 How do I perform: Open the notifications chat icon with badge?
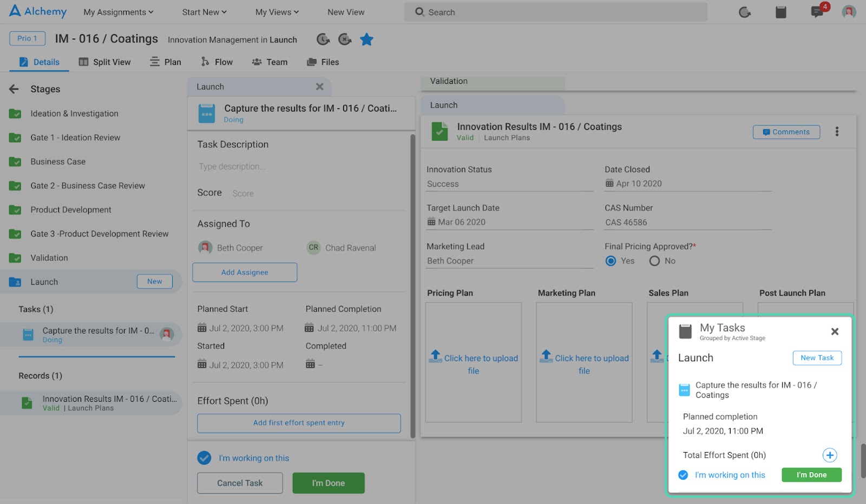[x=817, y=12]
